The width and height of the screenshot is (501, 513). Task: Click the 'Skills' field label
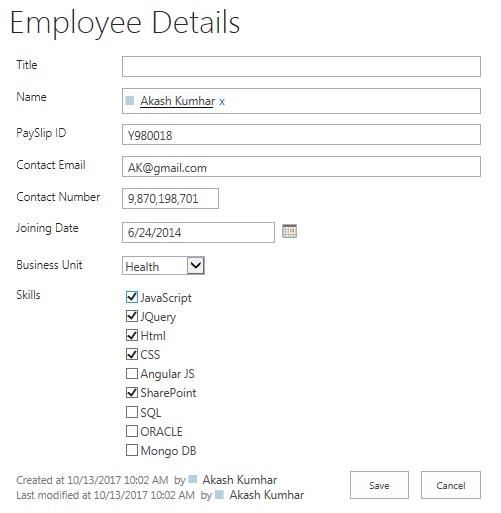[28, 295]
